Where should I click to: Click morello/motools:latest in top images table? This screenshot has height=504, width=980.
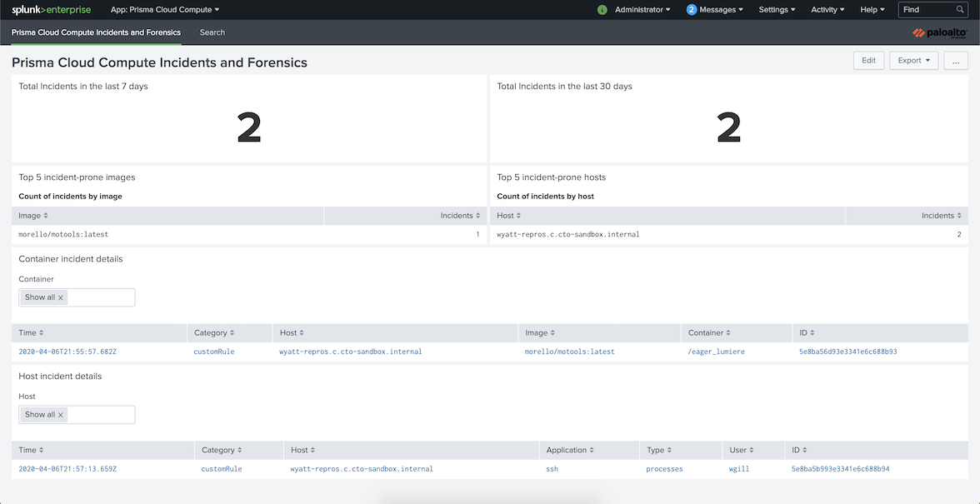[x=63, y=235]
